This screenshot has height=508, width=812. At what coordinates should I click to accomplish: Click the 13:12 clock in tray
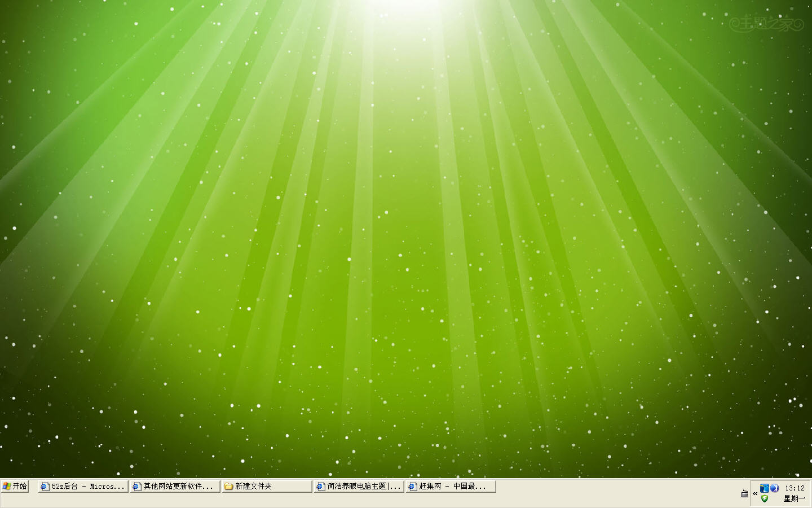795,488
